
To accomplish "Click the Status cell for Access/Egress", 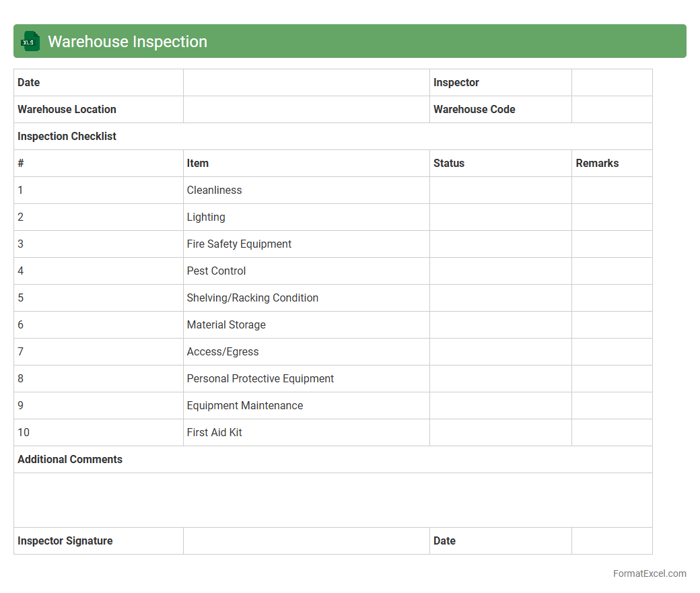I will (x=500, y=352).
